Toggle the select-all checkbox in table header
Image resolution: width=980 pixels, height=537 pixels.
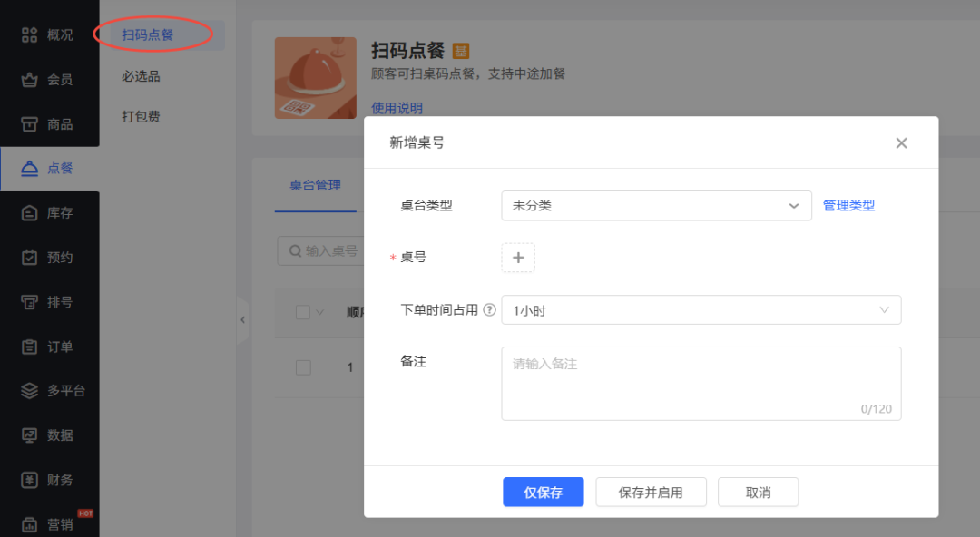(303, 313)
